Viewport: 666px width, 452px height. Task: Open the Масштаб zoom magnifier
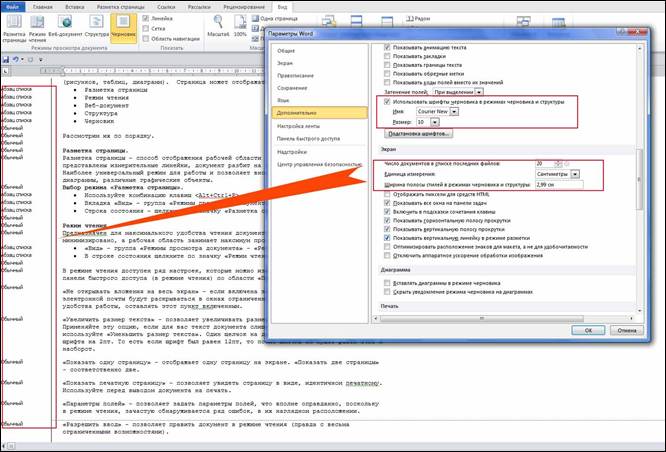point(218,25)
